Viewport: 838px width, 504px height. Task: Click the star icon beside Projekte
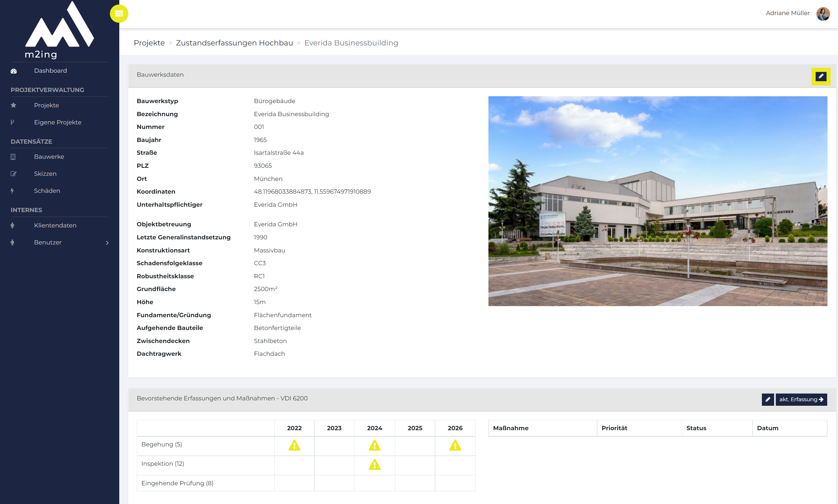[14, 105]
